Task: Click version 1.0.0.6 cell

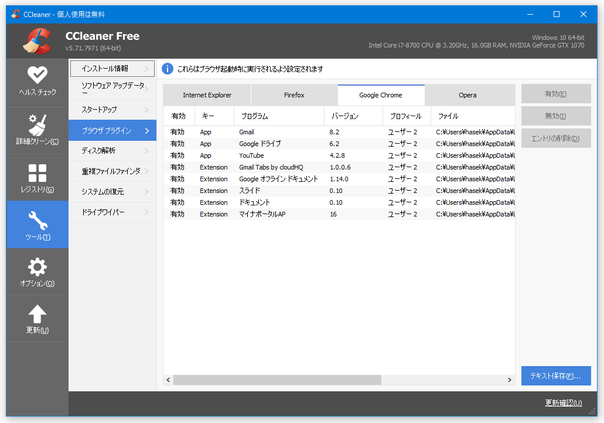Action: click(340, 167)
